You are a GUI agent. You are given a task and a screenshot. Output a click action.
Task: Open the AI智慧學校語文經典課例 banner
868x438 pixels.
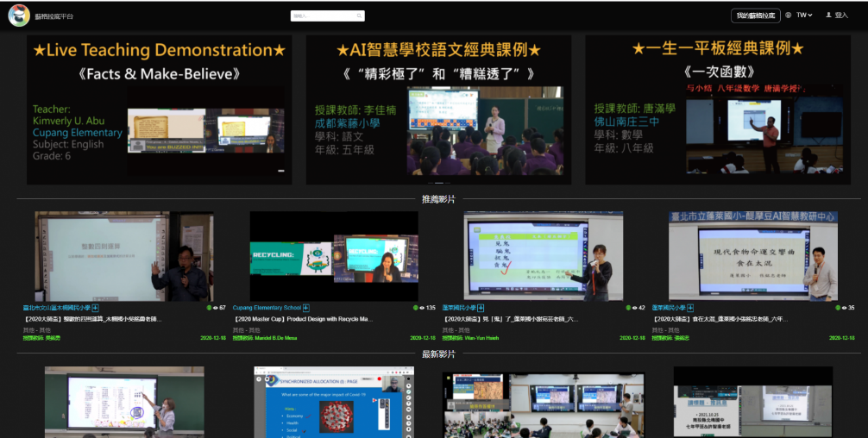(438, 109)
